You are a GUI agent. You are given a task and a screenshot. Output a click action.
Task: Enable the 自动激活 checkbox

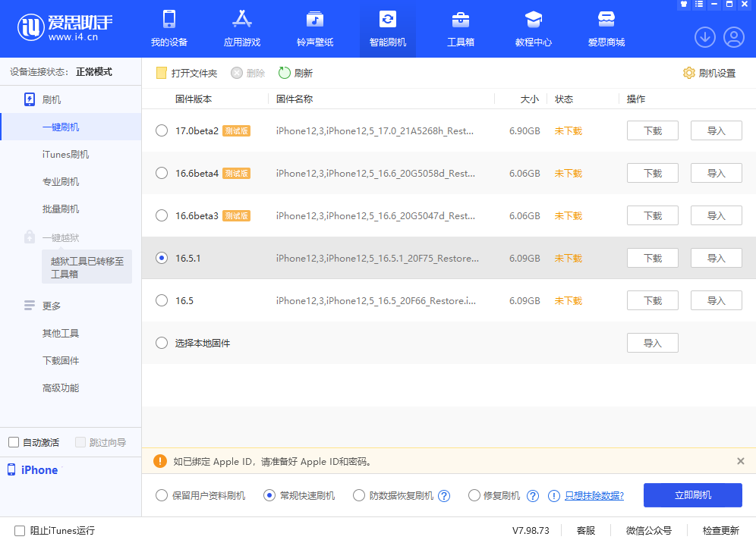click(x=13, y=441)
